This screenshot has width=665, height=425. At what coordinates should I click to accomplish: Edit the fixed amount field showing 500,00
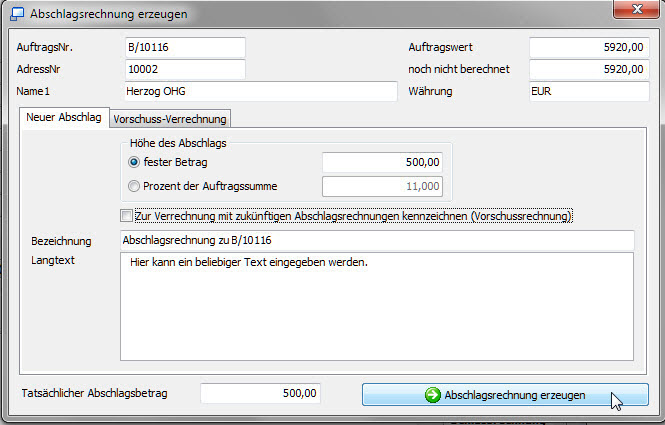pos(382,162)
